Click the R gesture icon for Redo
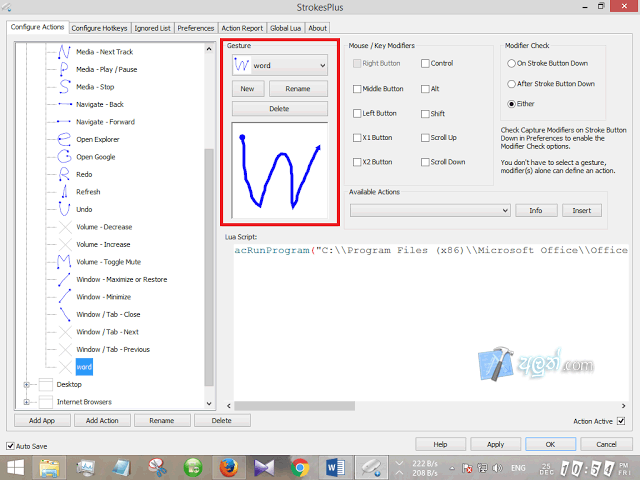This screenshot has height=480, width=640. coord(64,174)
